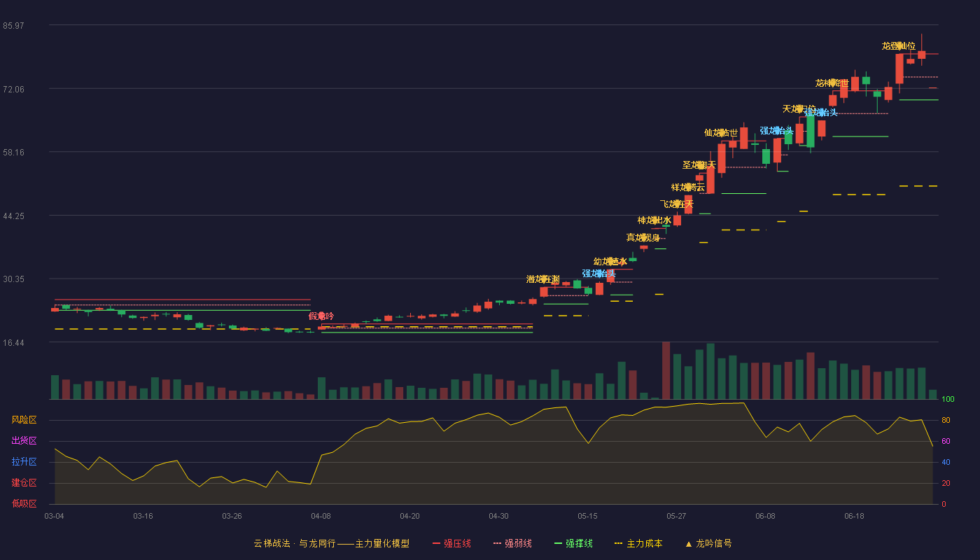This screenshot has width=980, height=560.
Task: Toggle the 强压线 legend series
Action: [x=451, y=543]
